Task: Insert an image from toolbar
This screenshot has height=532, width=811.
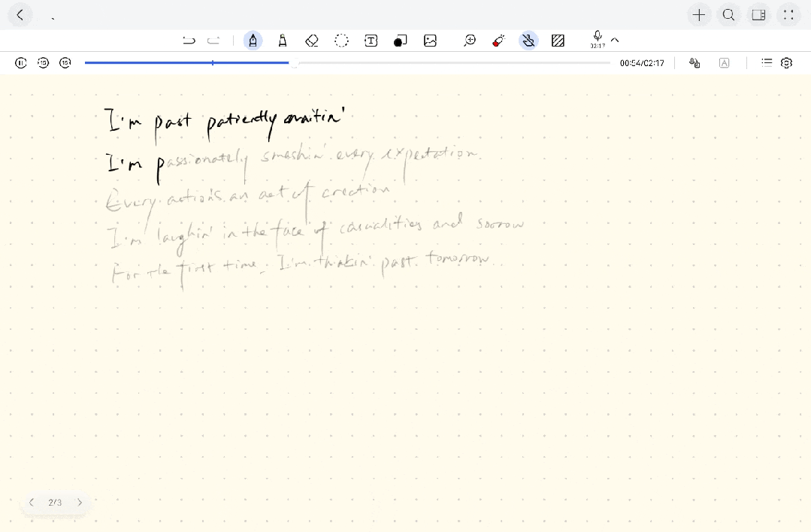Action: coord(430,41)
